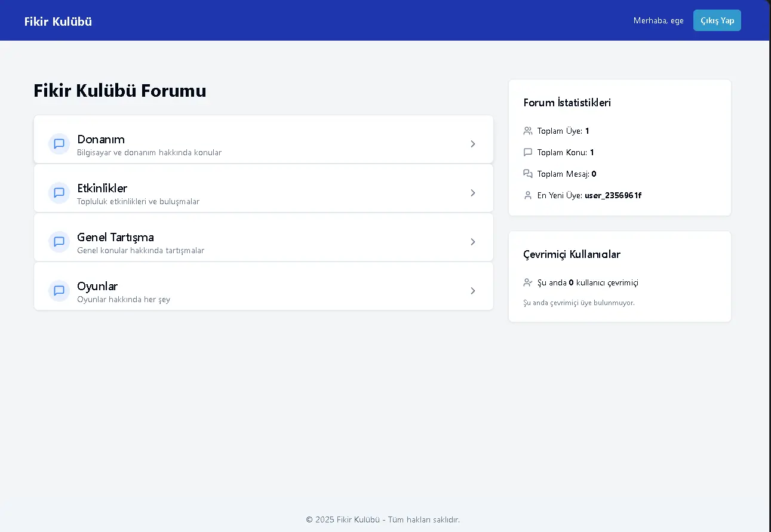The image size is (771, 532).
Task: Click the Etkinlikler category chat bubble icon
Action: tap(59, 193)
